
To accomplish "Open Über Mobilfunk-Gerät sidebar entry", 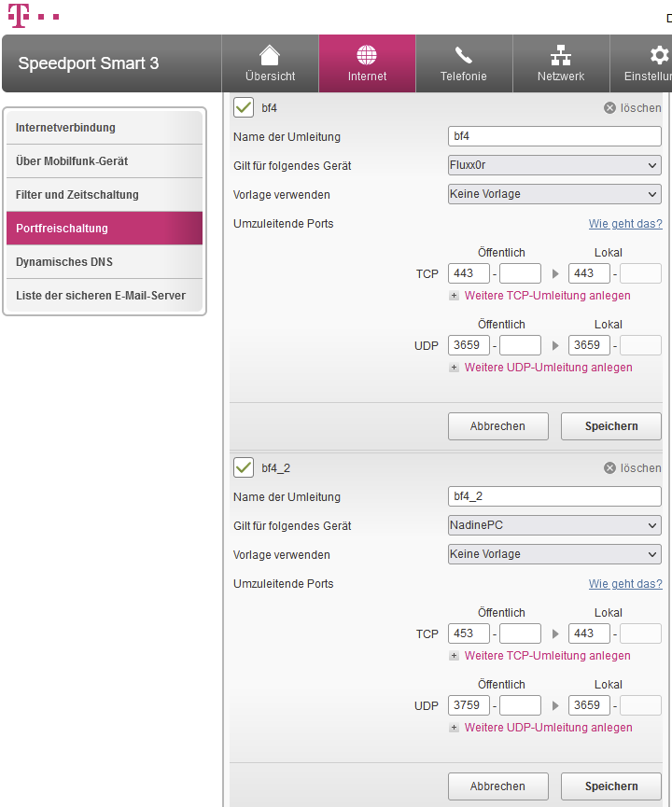I will [105, 161].
